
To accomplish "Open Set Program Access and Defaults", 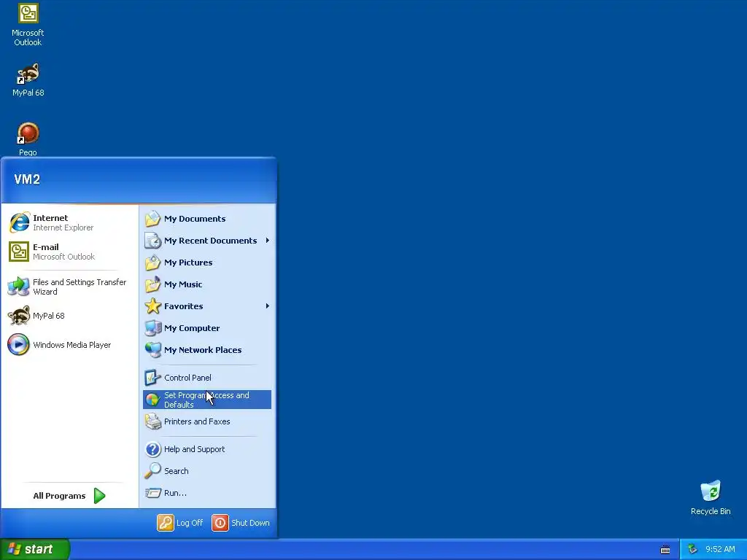I will 207,400.
